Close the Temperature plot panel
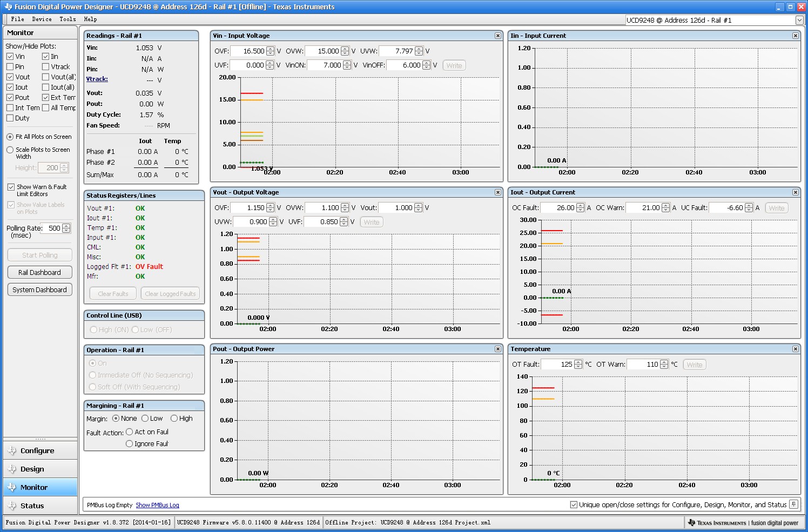Viewport: 808px width, 532px height. tap(796, 349)
